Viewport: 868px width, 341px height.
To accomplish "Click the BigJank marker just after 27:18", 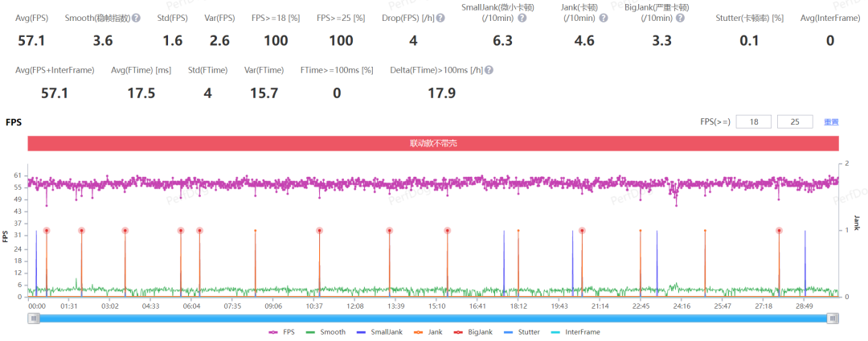I will click(x=779, y=230).
